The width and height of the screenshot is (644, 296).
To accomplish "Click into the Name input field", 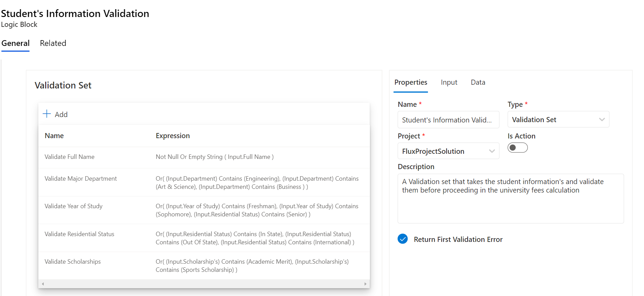I will tap(448, 120).
